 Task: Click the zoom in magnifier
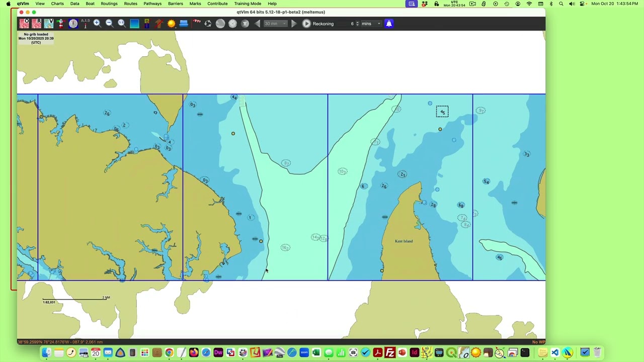coord(97,23)
